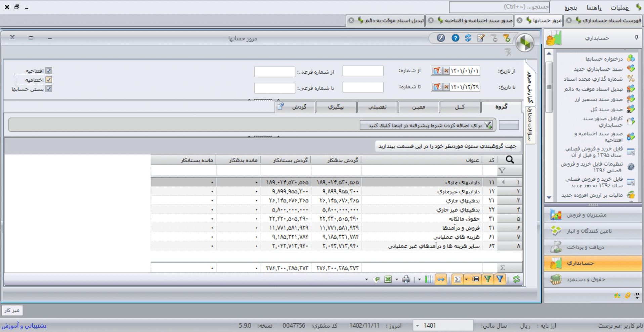
Task: Uncheck the افتتاحیه checkbox
Action: point(49,71)
